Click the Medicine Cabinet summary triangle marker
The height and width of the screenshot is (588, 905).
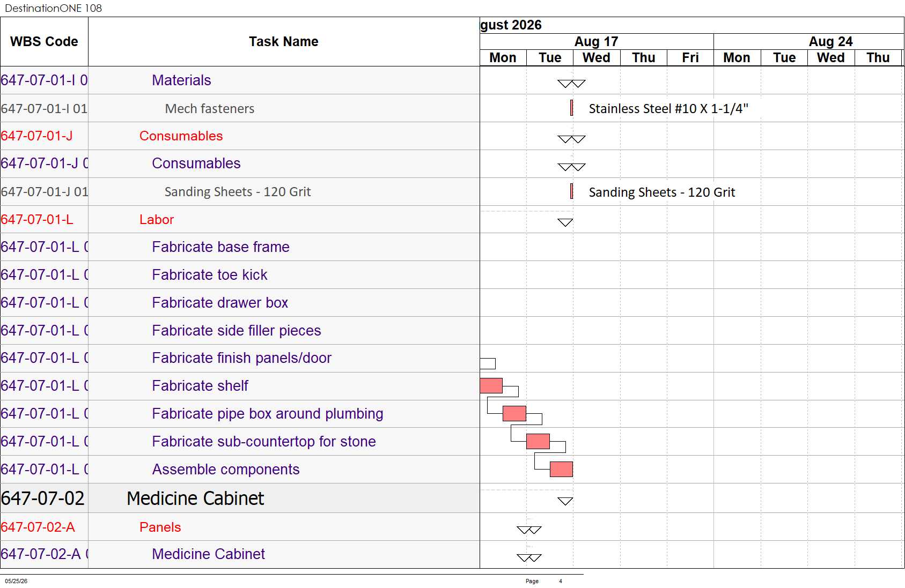pyautogui.click(x=565, y=501)
